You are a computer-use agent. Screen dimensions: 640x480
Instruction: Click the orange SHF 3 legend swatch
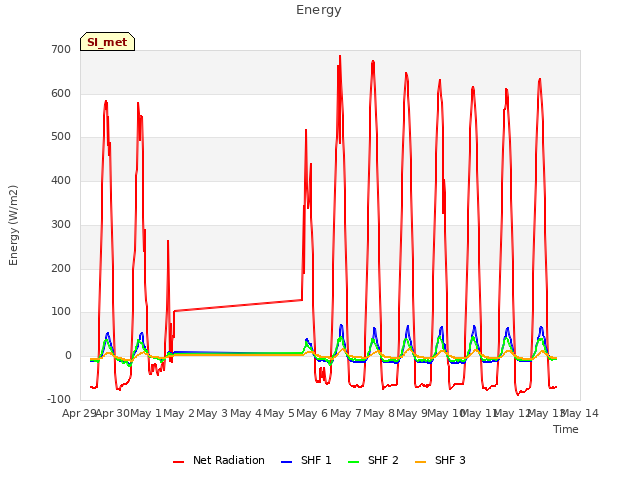pos(420,462)
